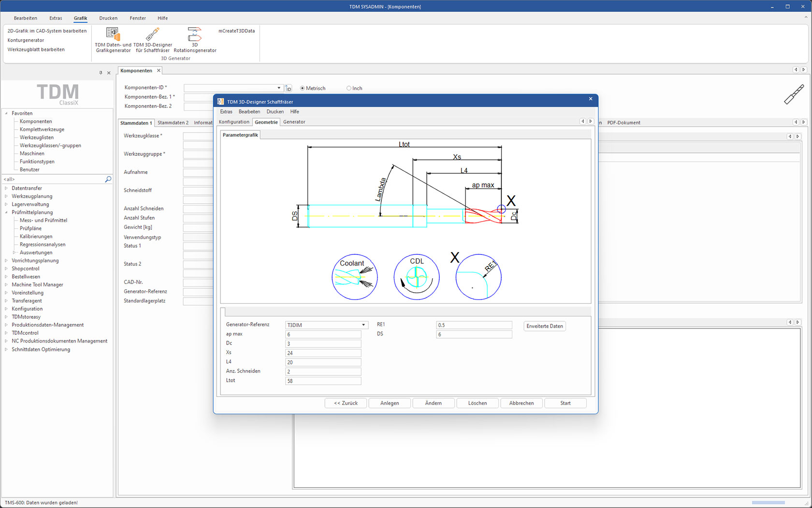Open the Generator-Referenz T3DIM dropdown

[x=363, y=325]
